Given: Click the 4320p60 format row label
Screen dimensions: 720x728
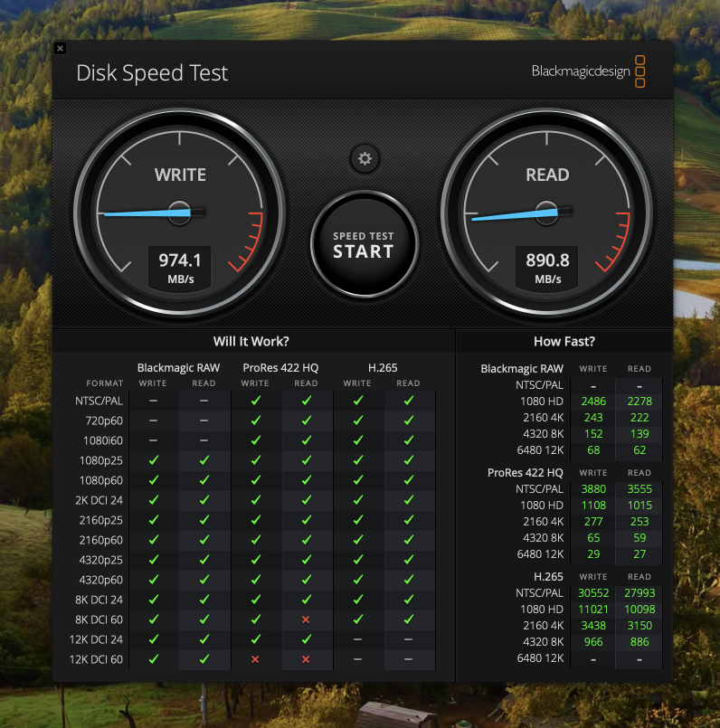Looking at the screenshot, I should [100, 580].
